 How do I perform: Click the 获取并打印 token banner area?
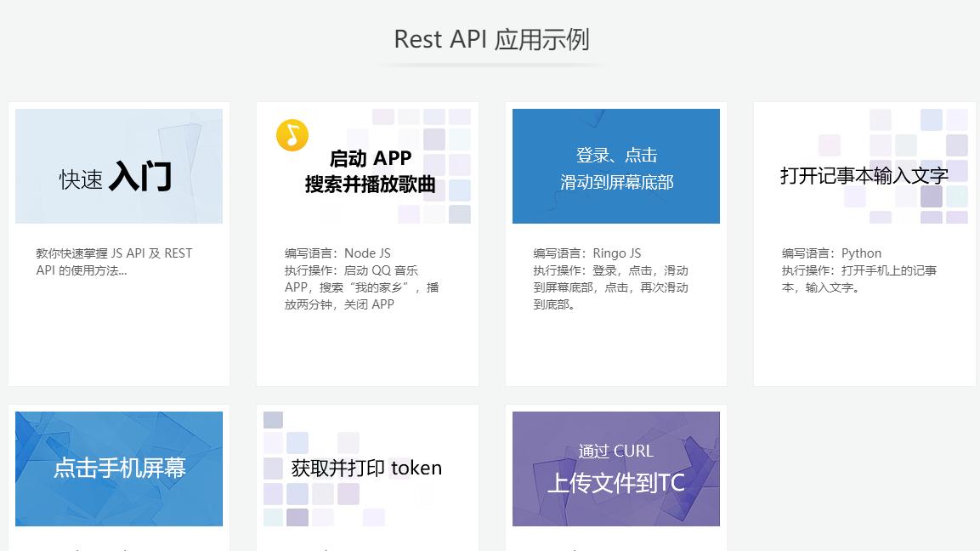coord(367,469)
